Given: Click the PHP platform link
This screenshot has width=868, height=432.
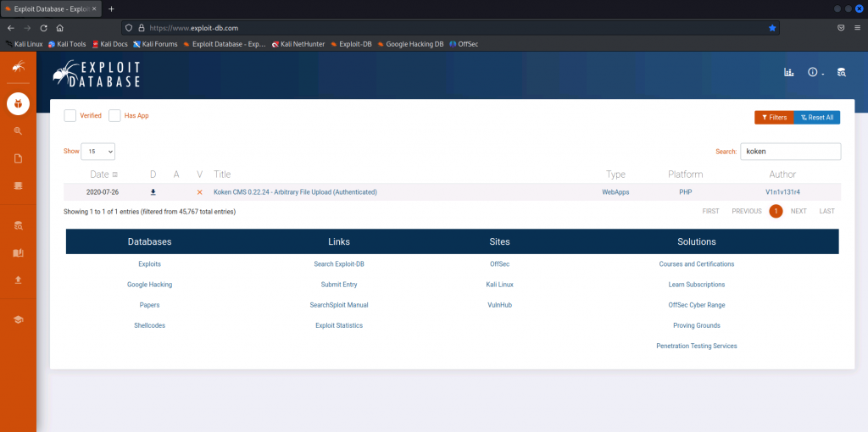Looking at the screenshot, I should 685,192.
